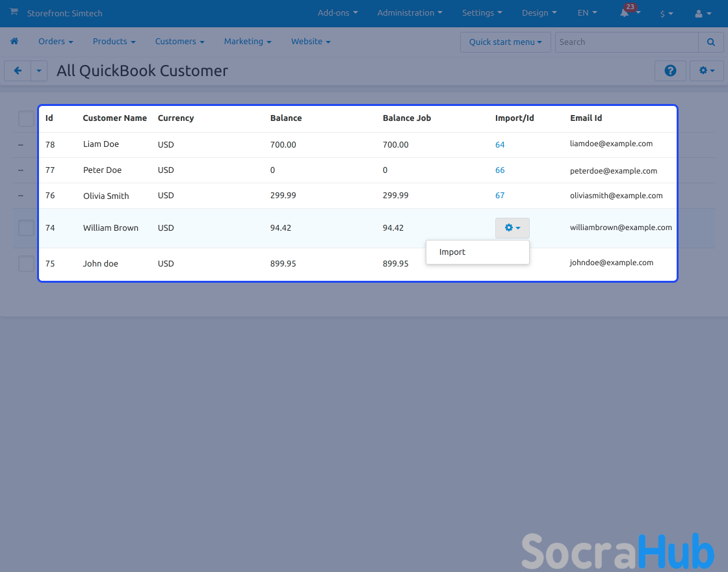The image size is (728, 572).
Task: Expand the Quick start menu dropdown
Action: [x=505, y=42]
